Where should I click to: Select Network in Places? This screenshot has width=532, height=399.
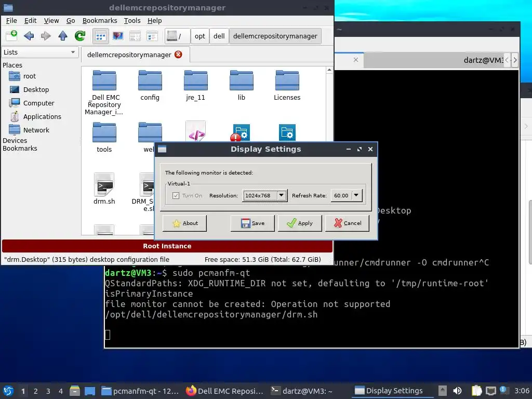click(36, 130)
